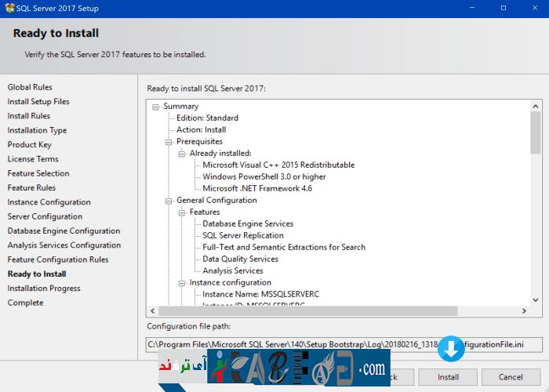Collapse the Already installed node
The height and width of the screenshot is (392, 549).
pos(182,154)
